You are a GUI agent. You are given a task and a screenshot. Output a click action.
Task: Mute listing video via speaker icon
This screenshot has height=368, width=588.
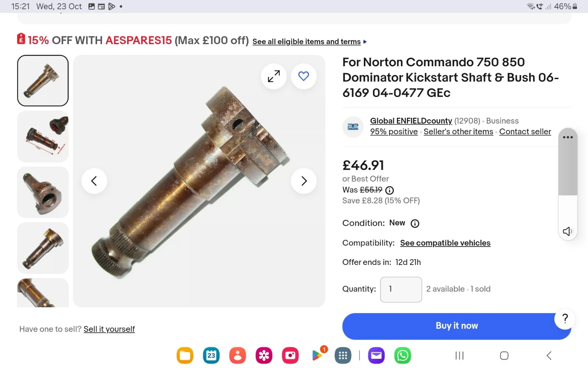pyautogui.click(x=568, y=231)
